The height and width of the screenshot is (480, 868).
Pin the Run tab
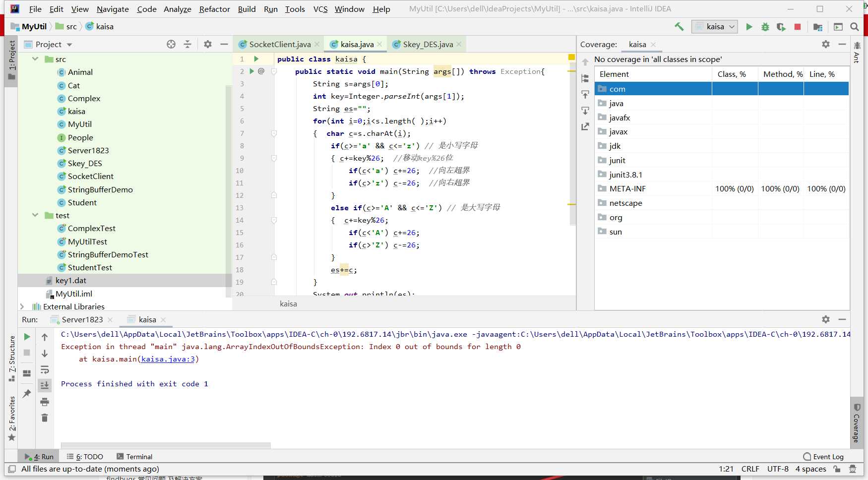[x=27, y=393]
